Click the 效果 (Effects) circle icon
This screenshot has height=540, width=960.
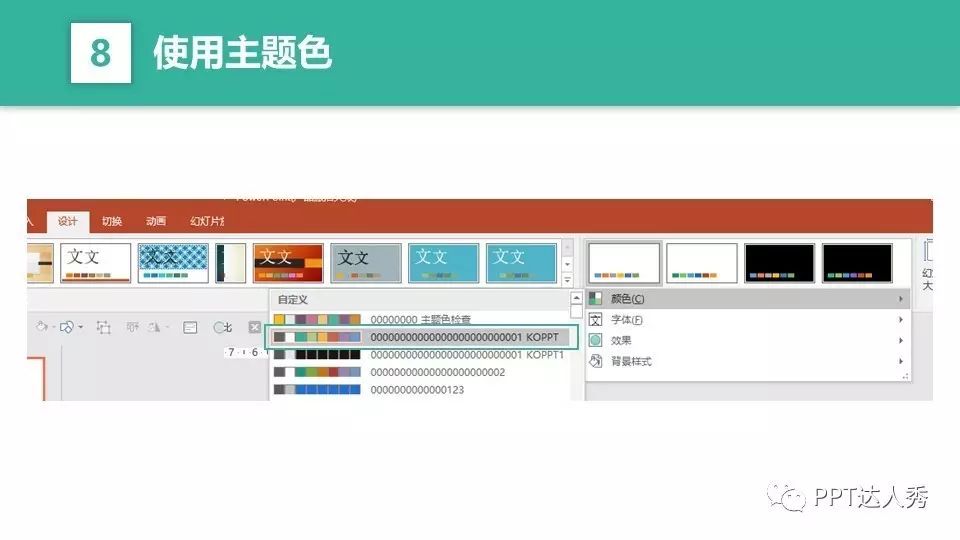pos(596,340)
